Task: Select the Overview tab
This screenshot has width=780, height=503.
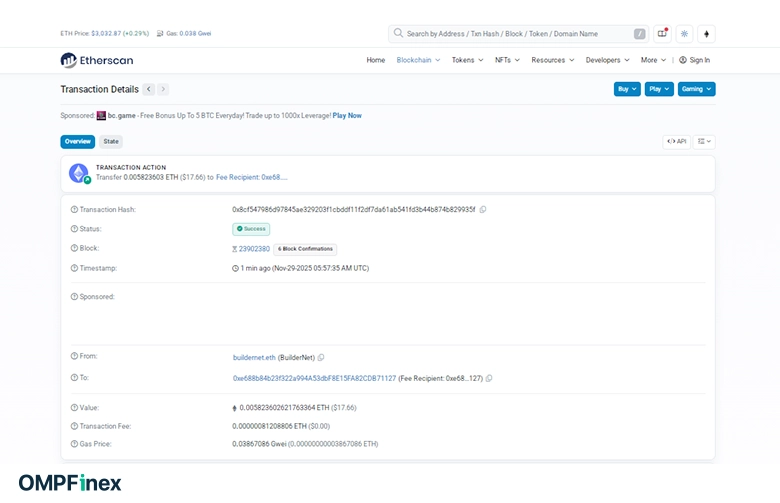Action: [77, 142]
